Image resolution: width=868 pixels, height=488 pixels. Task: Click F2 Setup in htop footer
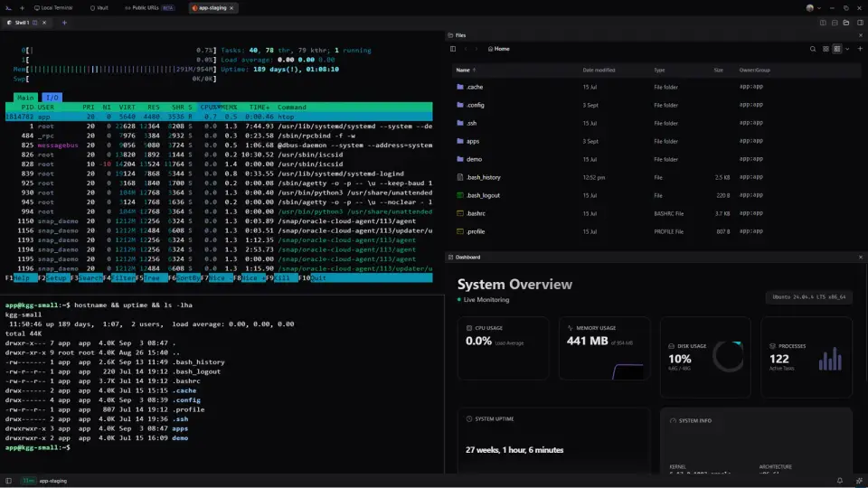point(53,278)
